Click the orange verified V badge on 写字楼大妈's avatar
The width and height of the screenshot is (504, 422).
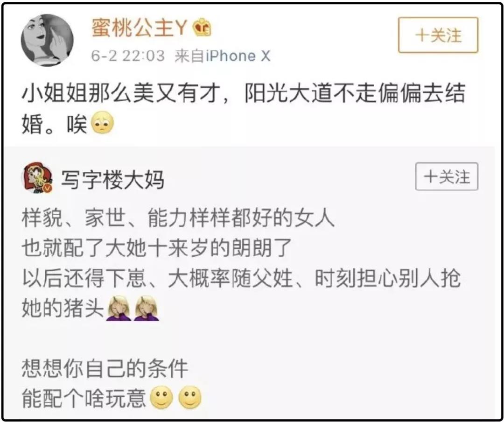pos(48,188)
